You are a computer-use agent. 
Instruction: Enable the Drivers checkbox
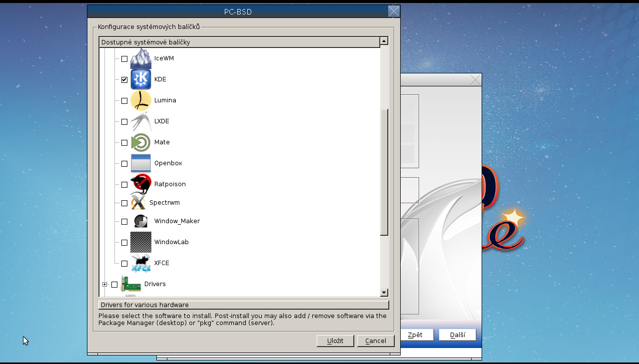[114, 284]
